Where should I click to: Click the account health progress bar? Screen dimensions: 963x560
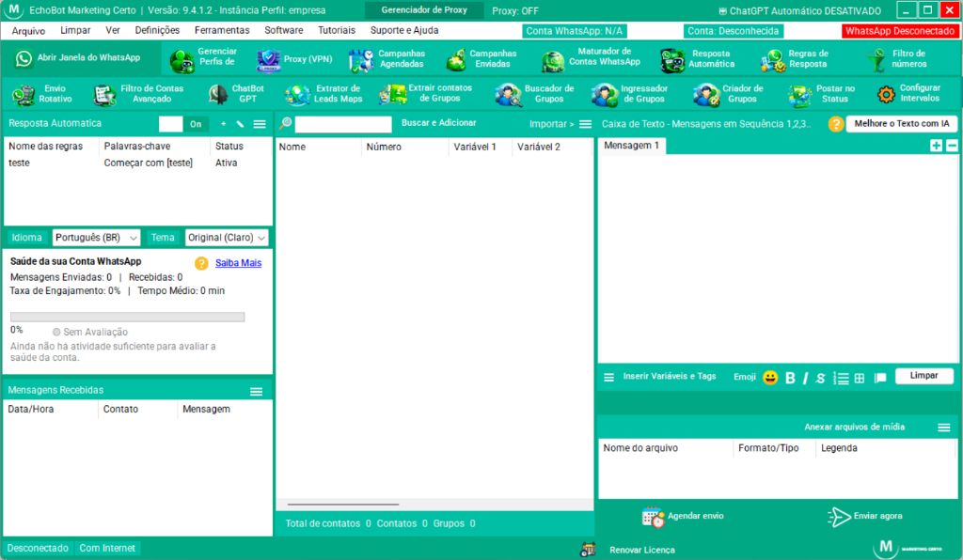[128, 317]
